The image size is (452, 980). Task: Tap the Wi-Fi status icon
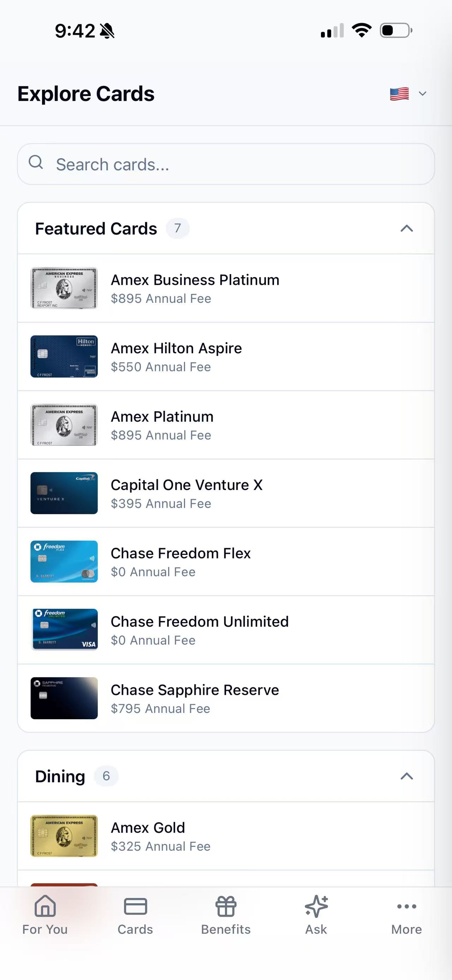pos(362,30)
